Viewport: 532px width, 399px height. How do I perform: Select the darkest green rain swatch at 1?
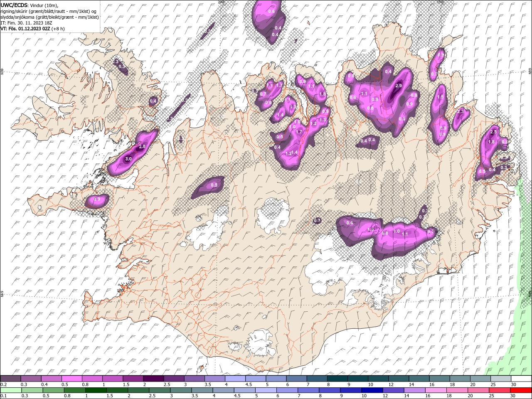pos(96,390)
